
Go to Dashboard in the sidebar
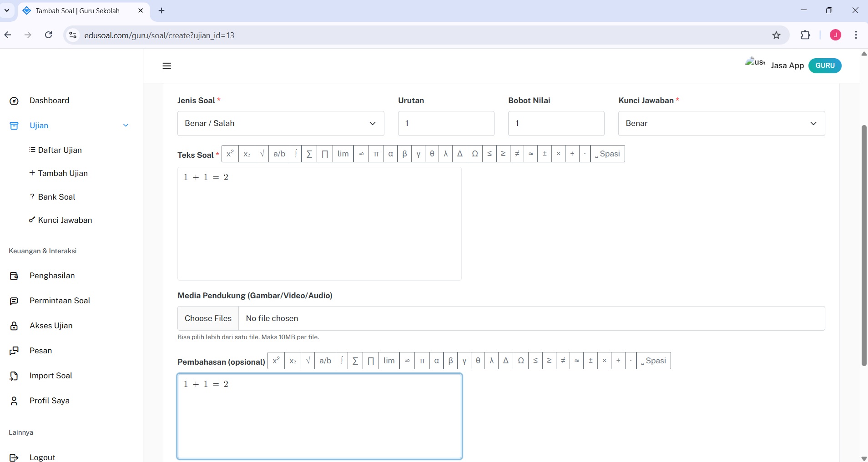pos(49,100)
